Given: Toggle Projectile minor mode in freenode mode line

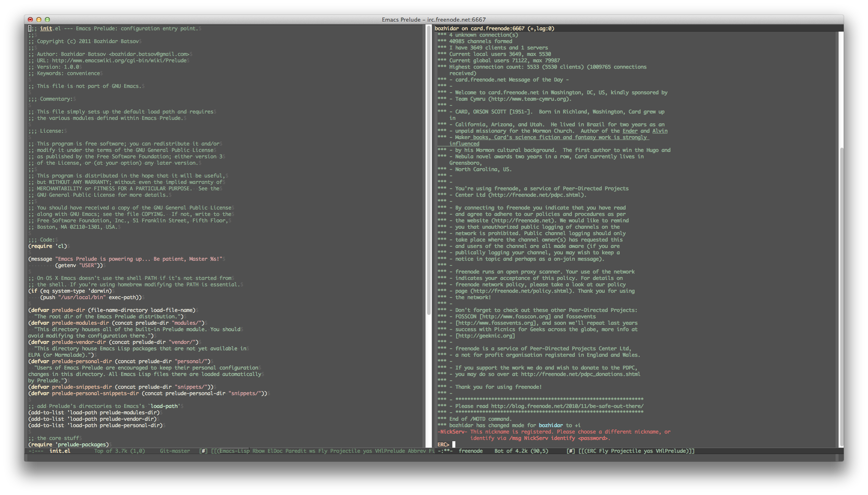Looking at the screenshot, I should pos(626,451).
